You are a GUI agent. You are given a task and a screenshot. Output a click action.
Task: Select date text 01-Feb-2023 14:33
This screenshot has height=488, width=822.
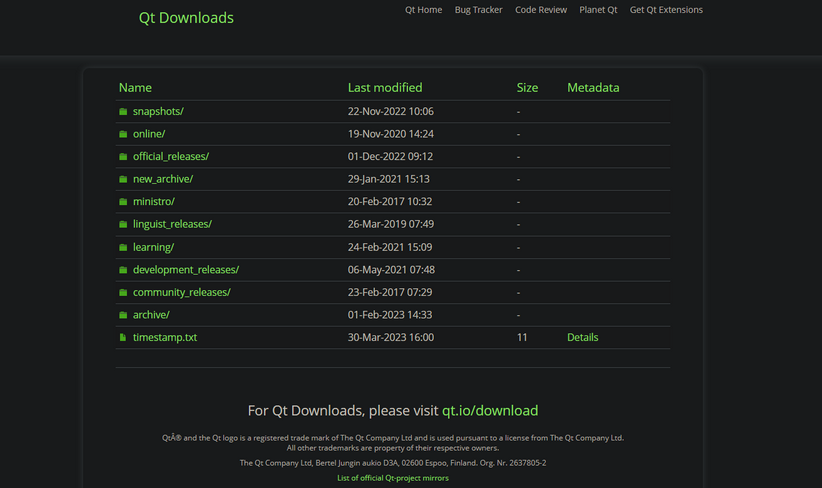390,315
